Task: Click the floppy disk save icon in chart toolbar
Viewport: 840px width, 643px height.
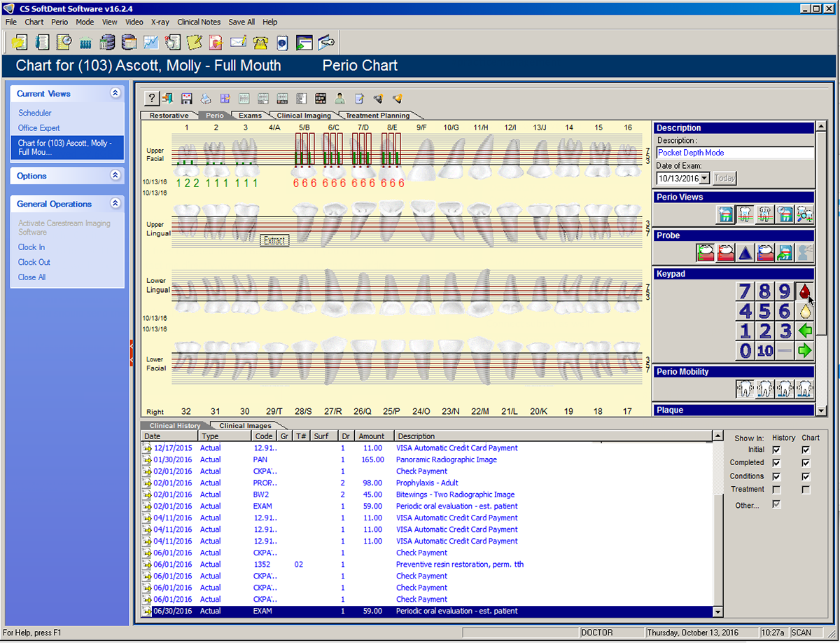Action: pyautogui.click(x=187, y=99)
